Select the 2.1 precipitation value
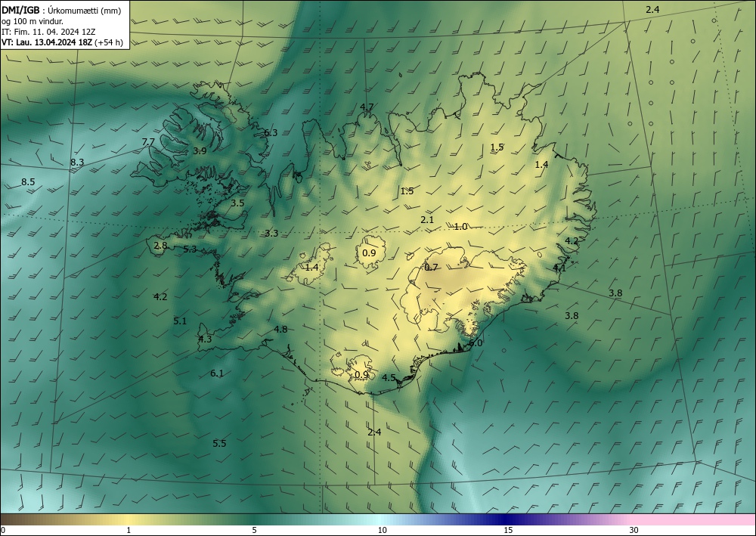 [427, 220]
